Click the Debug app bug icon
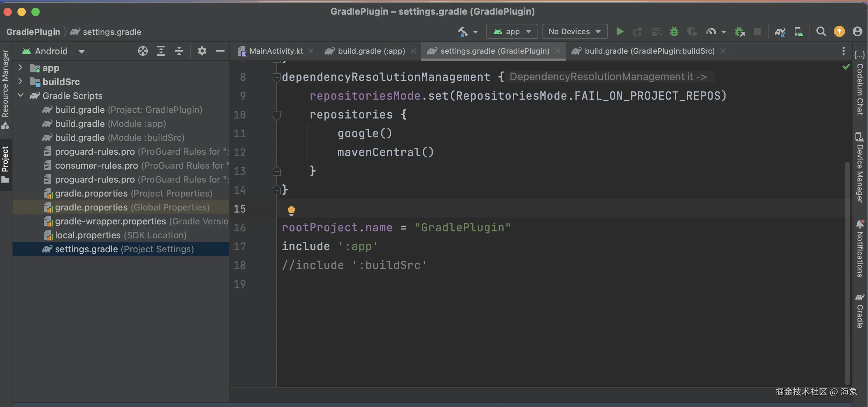 pos(674,32)
